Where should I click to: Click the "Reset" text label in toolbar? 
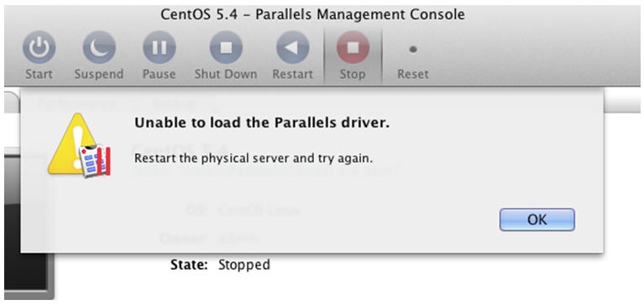(413, 75)
